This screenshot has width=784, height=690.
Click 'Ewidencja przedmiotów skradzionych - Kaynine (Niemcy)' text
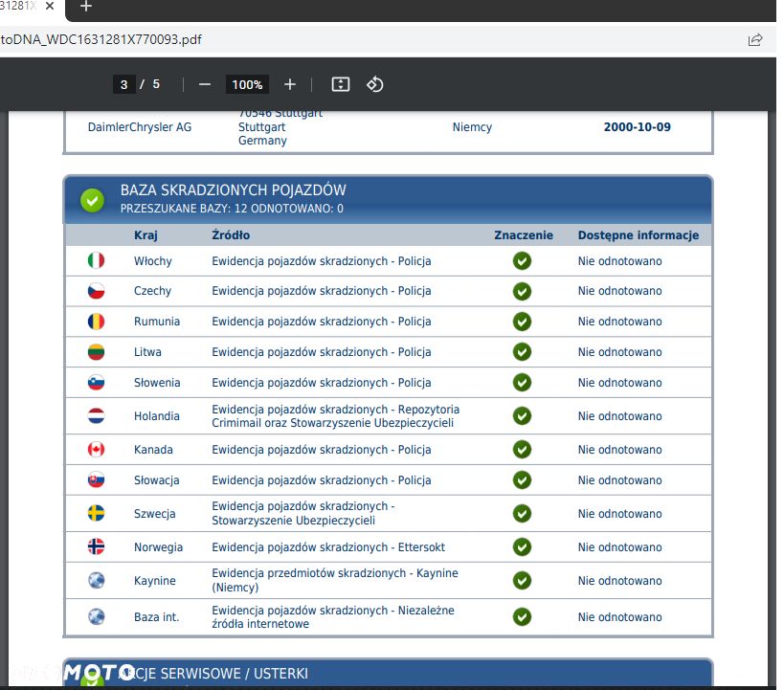point(334,580)
